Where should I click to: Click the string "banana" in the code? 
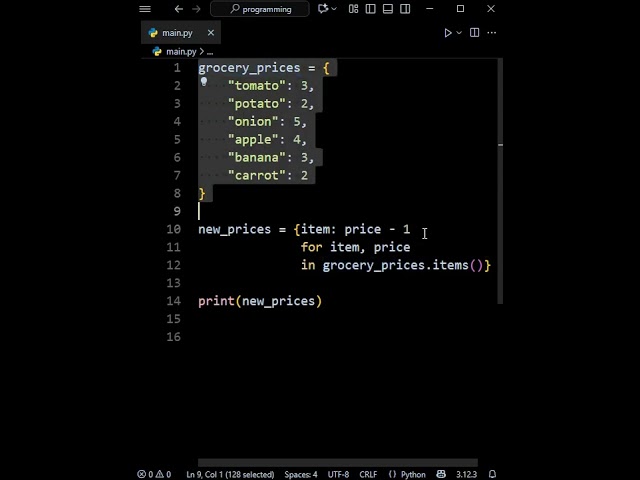click(x=257, y=158)
